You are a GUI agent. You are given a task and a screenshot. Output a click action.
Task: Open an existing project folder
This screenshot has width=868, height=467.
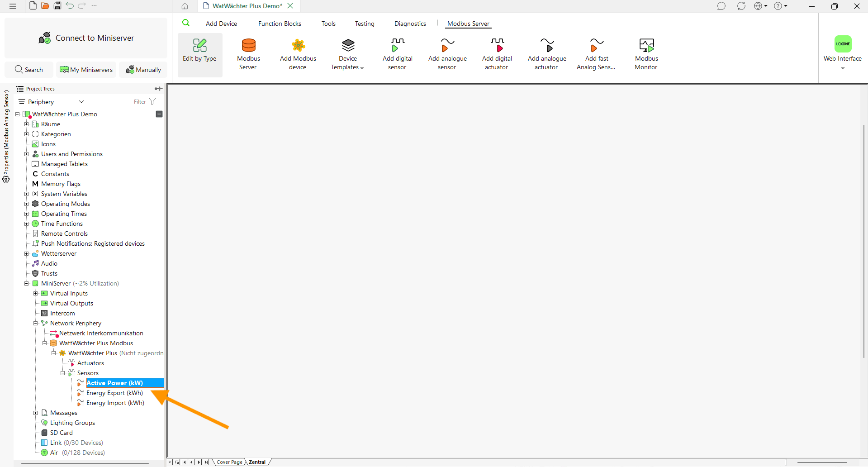coord(45,6)
